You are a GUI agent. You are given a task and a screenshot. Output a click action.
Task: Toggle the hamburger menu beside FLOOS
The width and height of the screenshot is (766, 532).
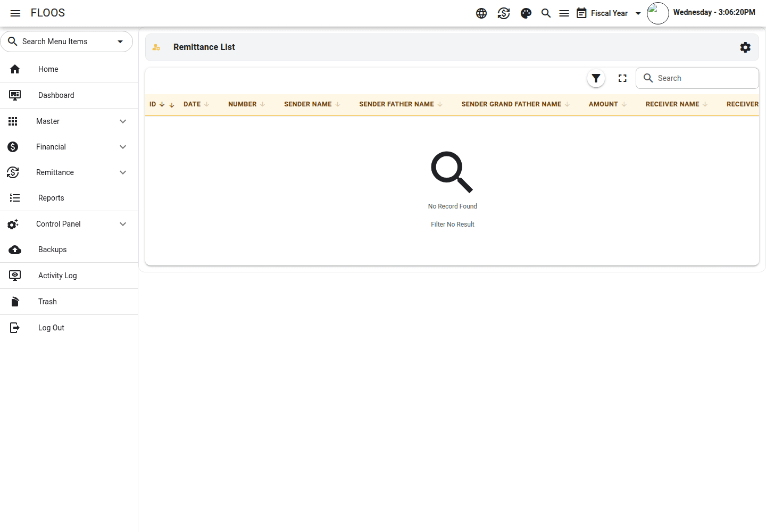(15, 13)
